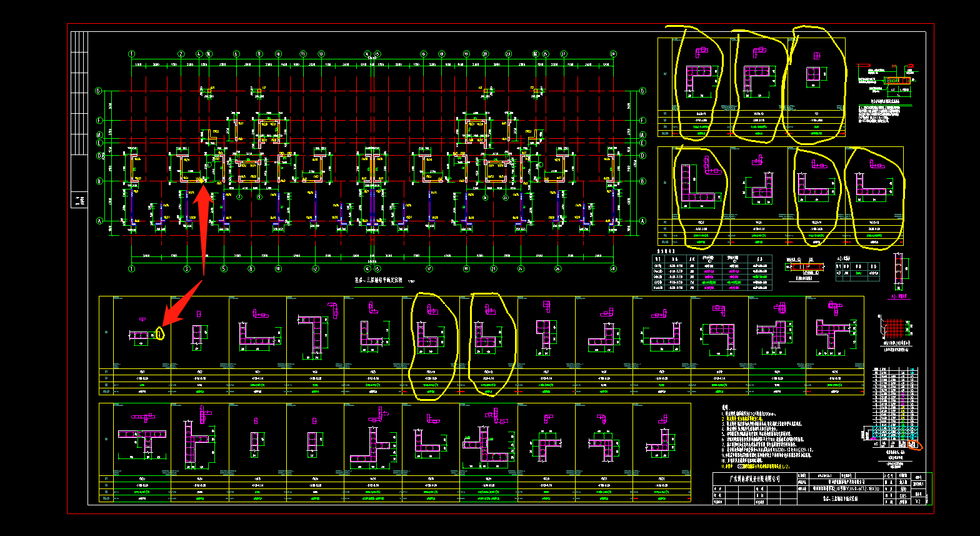Screen dimensions: 980x536
Task: Select axis letter G bubble left of plan
Action: coord(99,91)
